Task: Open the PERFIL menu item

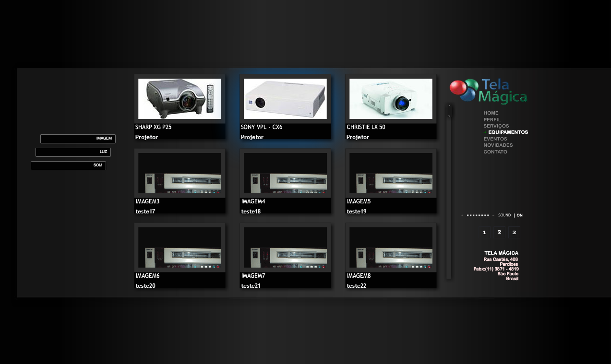Action: click(492, 120)
